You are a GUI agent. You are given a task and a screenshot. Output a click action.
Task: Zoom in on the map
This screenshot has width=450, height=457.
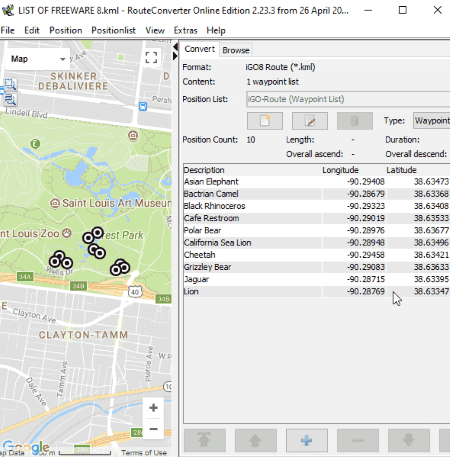(x=153, y=407)
